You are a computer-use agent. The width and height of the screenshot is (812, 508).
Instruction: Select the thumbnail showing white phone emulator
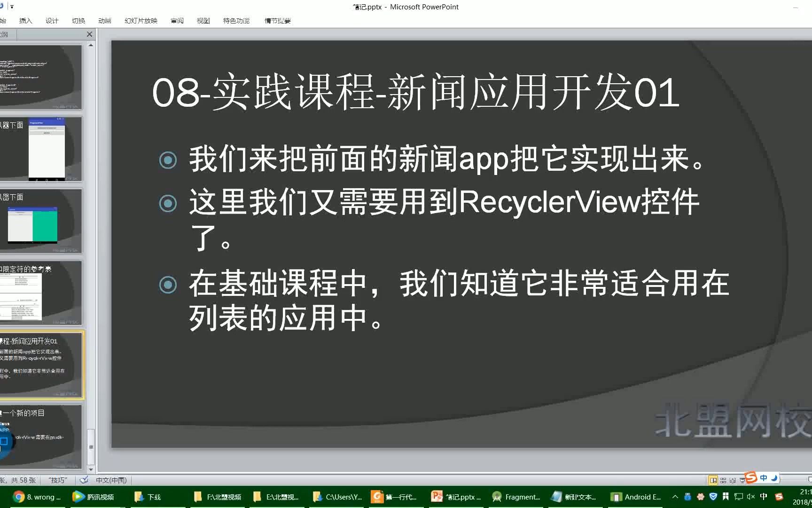[41, 149]
